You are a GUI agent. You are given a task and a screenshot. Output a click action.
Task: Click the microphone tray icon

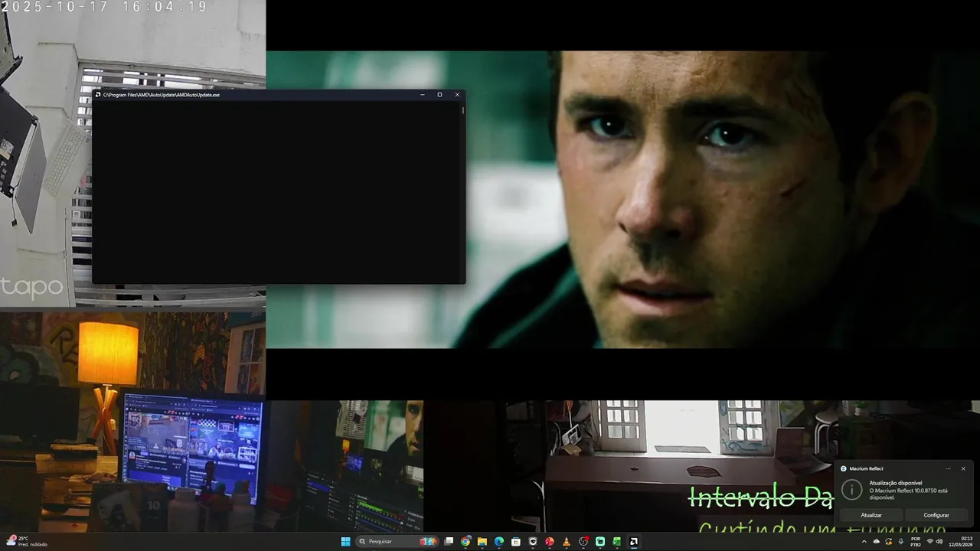click(901, 542)
